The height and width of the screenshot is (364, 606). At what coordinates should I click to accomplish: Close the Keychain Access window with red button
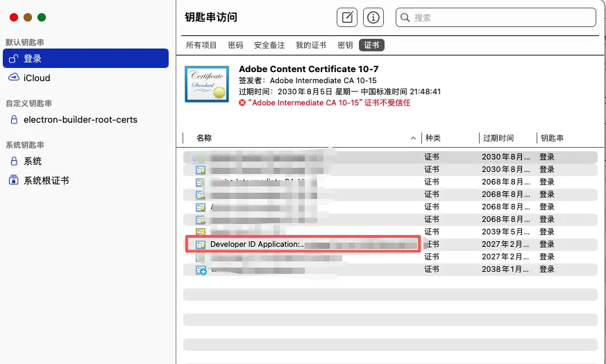pos(14,17)
